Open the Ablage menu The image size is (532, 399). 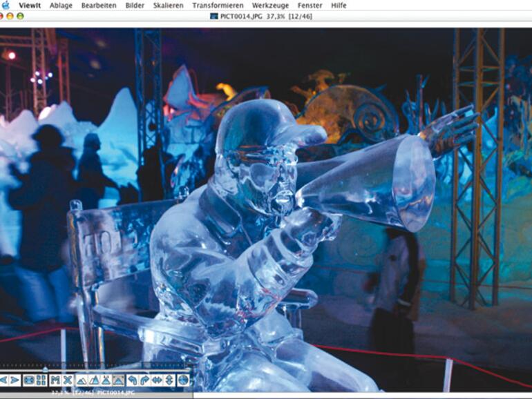click(x=61, y=6)
